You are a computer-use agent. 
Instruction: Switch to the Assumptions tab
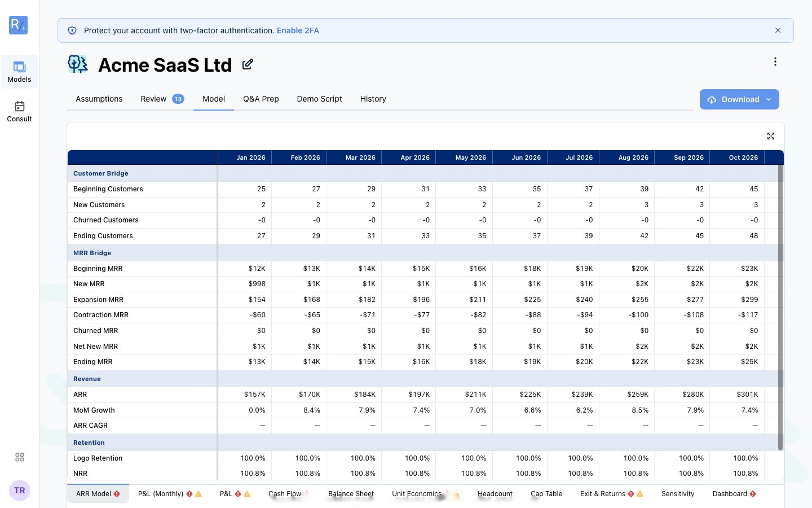point(99,99)
